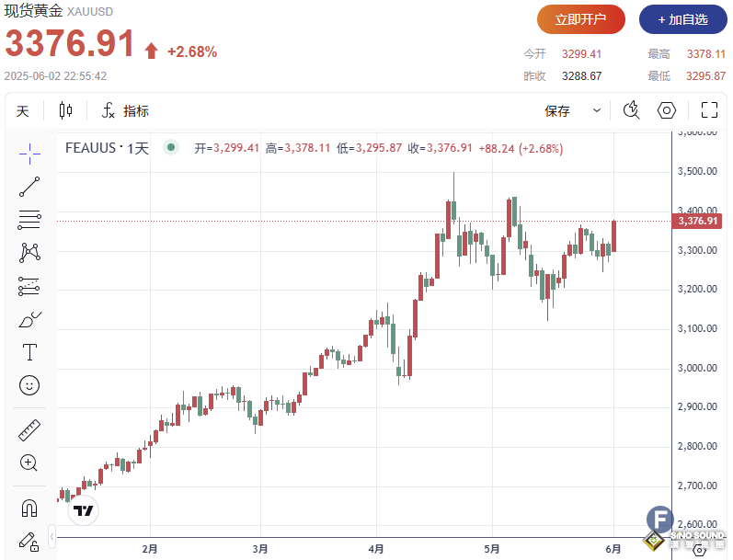
Task: Open the 指标 indicators menu
Action: click(125, 111)
